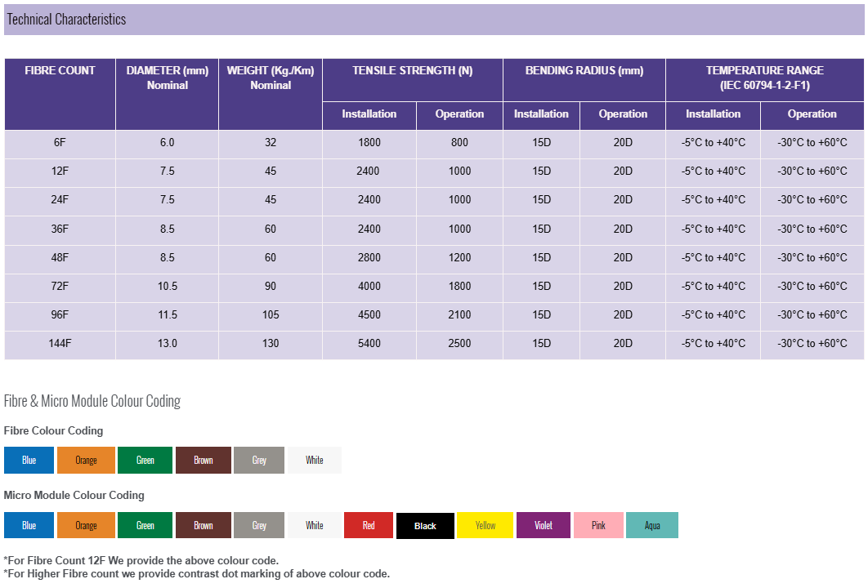Click the DIAMETER (mm) Nominal column header
The image size is (868, 588).
[168, 94]
